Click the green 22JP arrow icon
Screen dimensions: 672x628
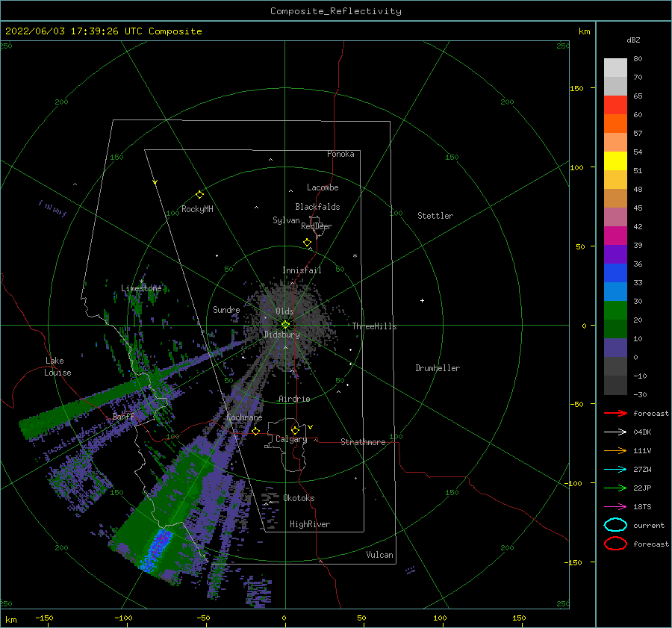tap(615, 488)
